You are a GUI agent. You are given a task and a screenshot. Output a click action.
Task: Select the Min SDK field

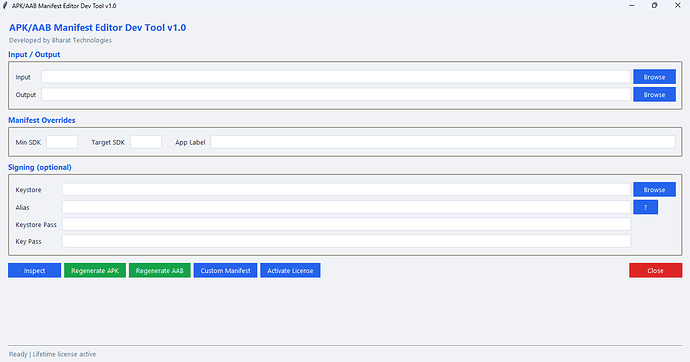tap(62, 142)
